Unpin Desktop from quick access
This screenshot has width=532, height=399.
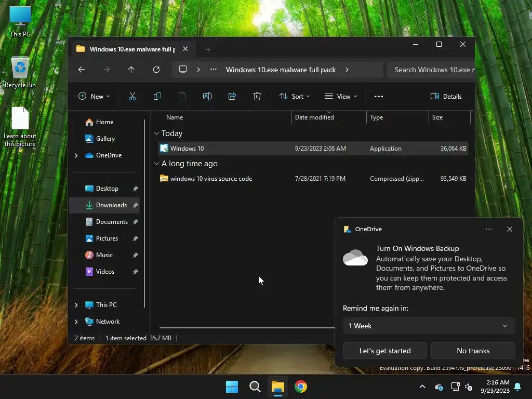coord(136,188)
